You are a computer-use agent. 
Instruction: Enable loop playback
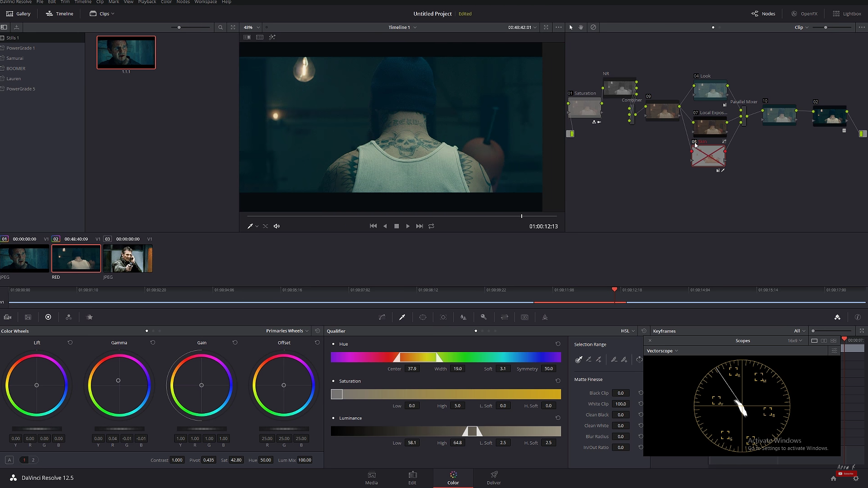[x=431, y=226]
